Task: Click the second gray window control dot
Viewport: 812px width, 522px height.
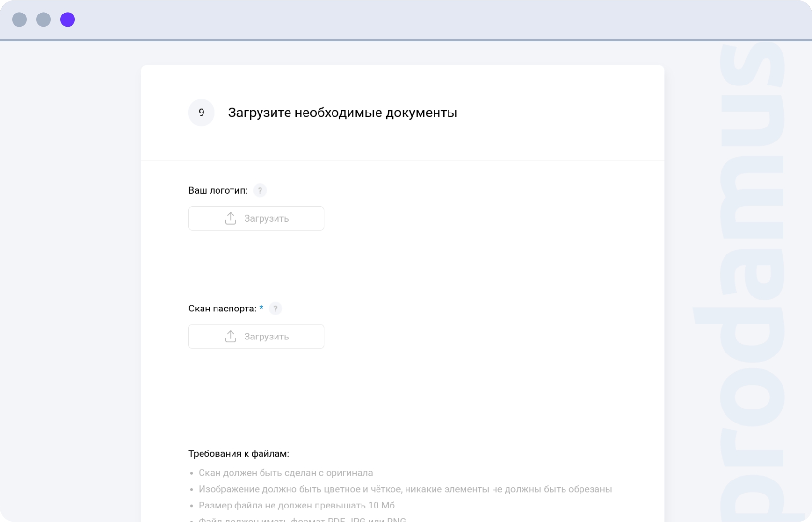Action: (43, 19)
